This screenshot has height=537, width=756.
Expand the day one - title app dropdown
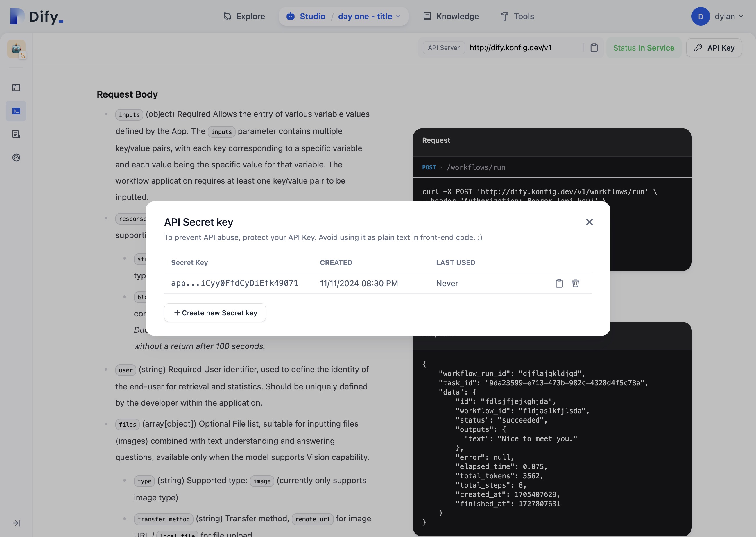click(369, 16)
